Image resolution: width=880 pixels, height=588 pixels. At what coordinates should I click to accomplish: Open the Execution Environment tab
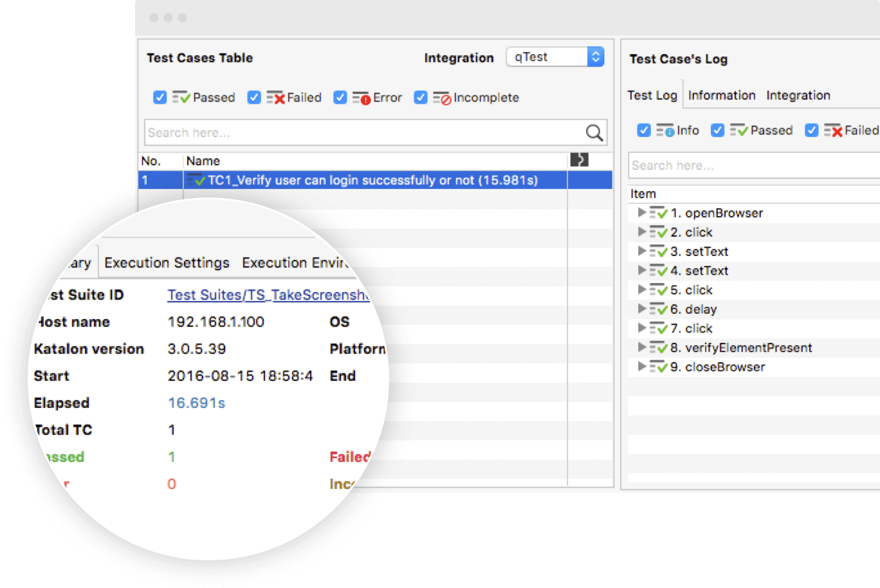295,262
